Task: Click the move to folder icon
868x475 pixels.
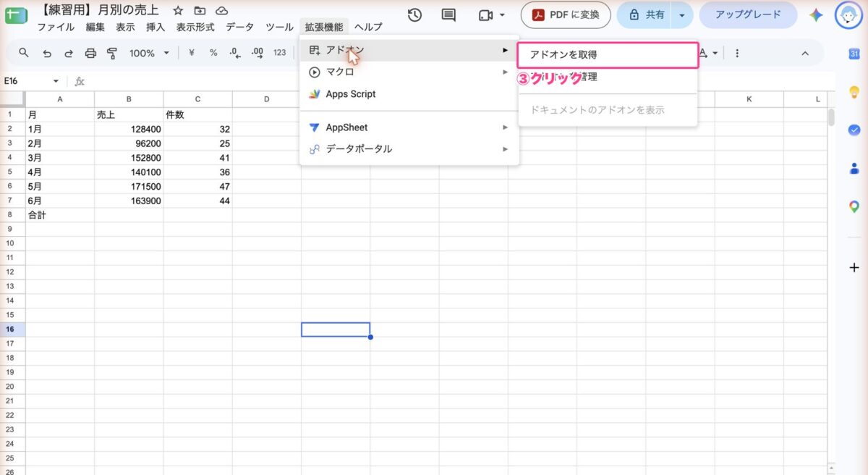Action: [200, 12]
